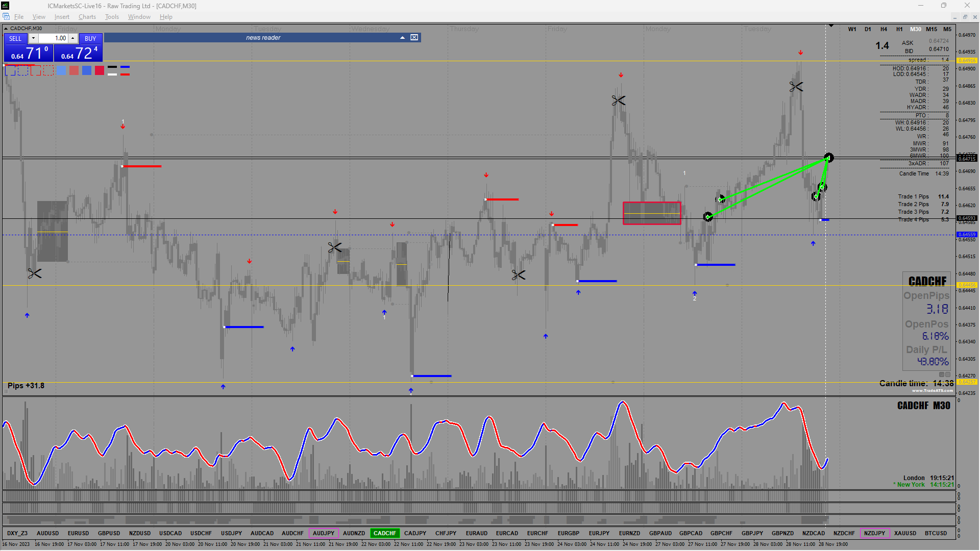Image resolution: width=980 pixels, height=551 pixels.
Task: Select the black and white line tool
Action: tap(112, 70)
